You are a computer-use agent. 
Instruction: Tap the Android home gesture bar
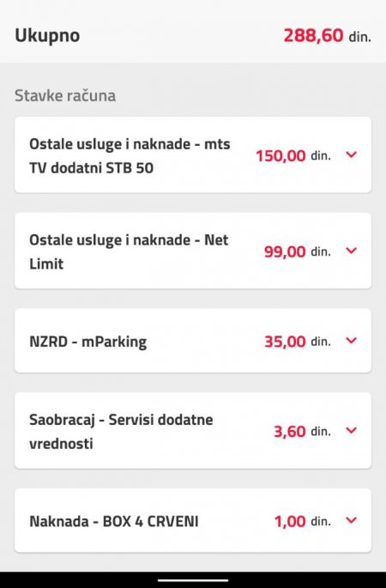tap(193, 580)
